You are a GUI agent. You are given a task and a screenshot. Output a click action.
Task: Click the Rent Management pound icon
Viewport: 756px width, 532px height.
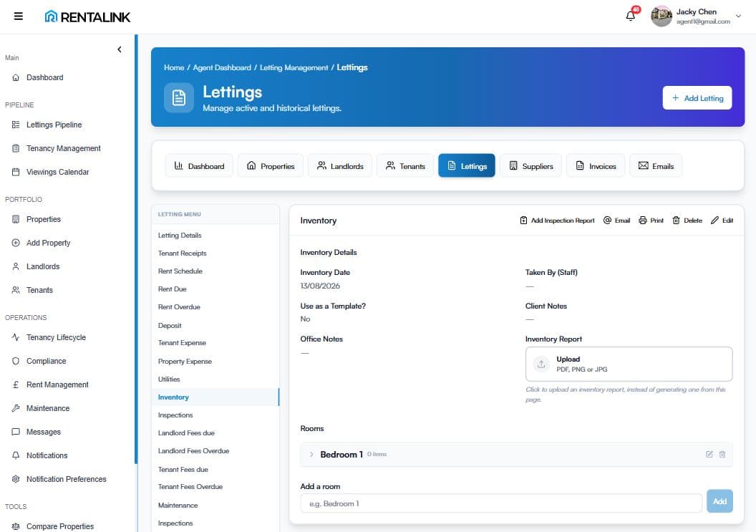[16, 385]
